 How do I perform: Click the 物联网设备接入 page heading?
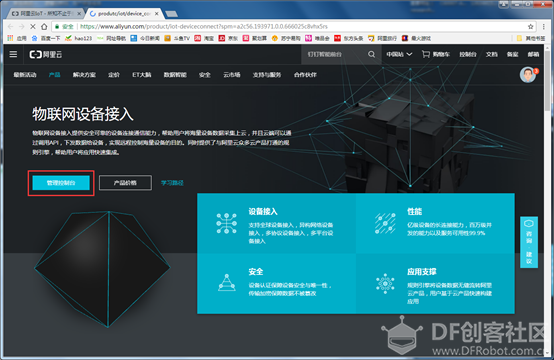[83, 114]
